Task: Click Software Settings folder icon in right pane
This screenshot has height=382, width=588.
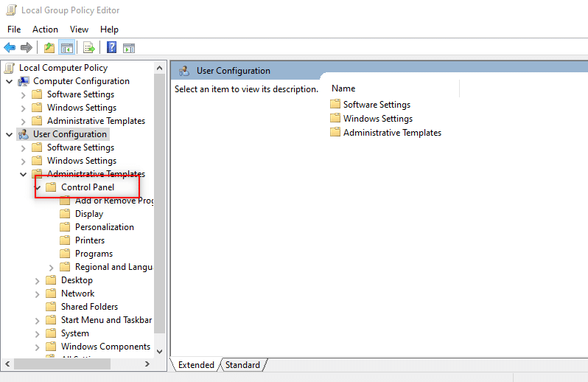Action: point(335,104)
